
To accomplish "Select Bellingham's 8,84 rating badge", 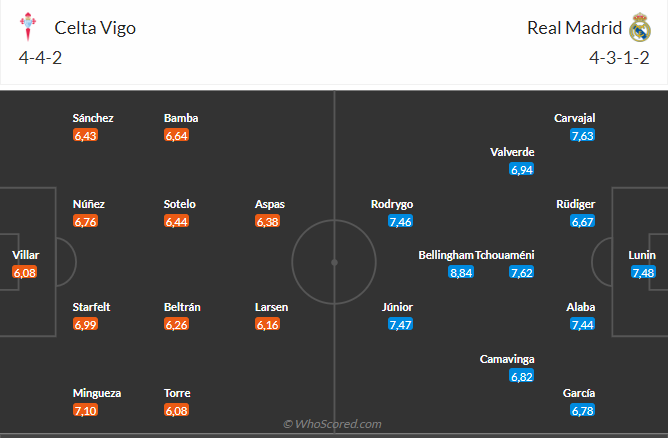I will [x=461, y=272].
